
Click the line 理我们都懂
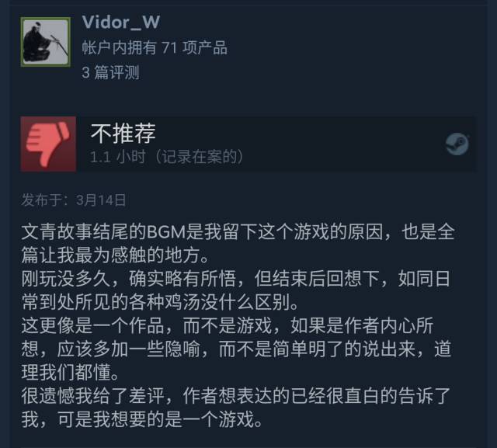pyautogui.click(x=70, y=372)
